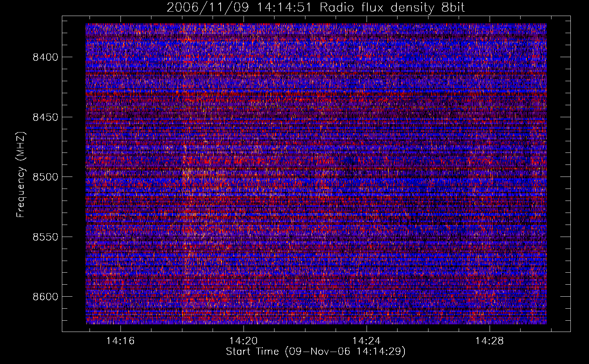
Task: Click the 14:24 time tick label
Action: click(x=367, y=341)
